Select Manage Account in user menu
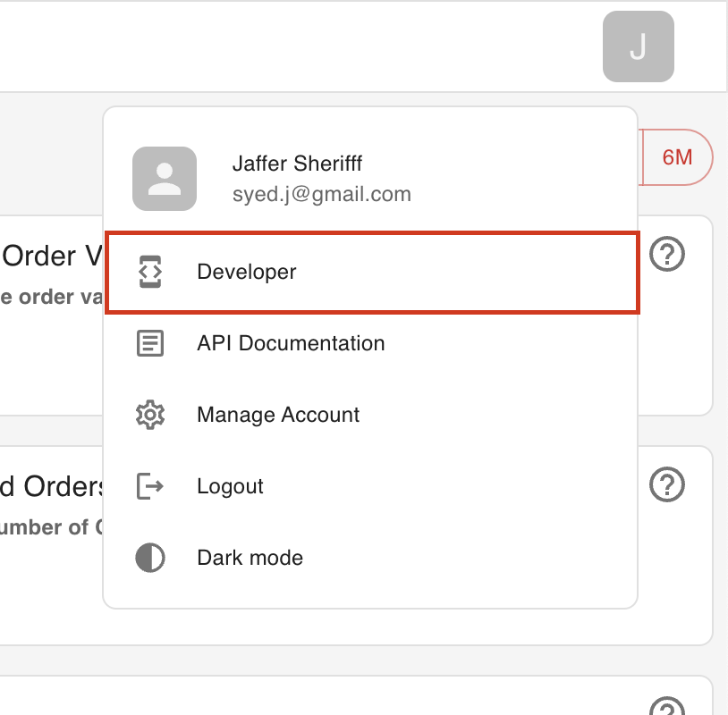 click(278, 415)
